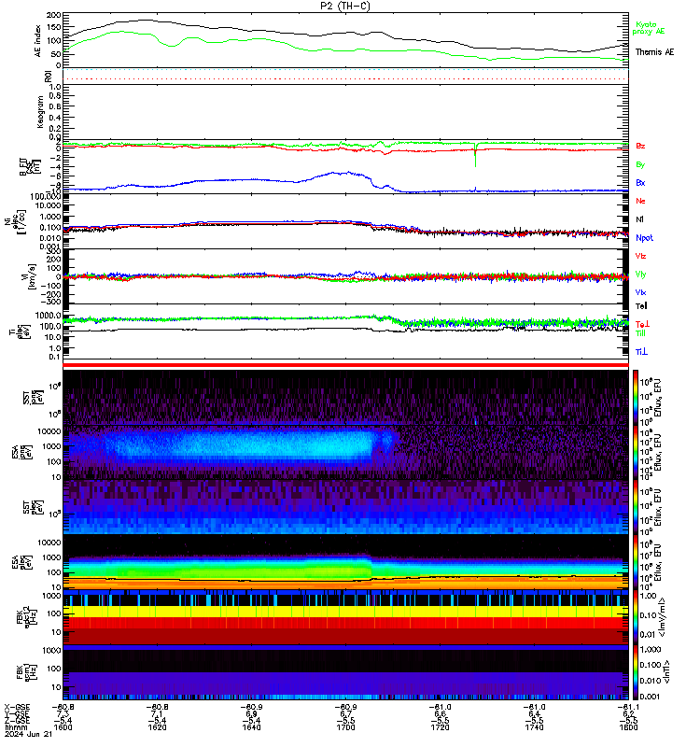Select the red "Ne" density legend label
Image resolution: width=700 pixels, height=747 pixels.
pyautogui.click(x=640, y=201)
